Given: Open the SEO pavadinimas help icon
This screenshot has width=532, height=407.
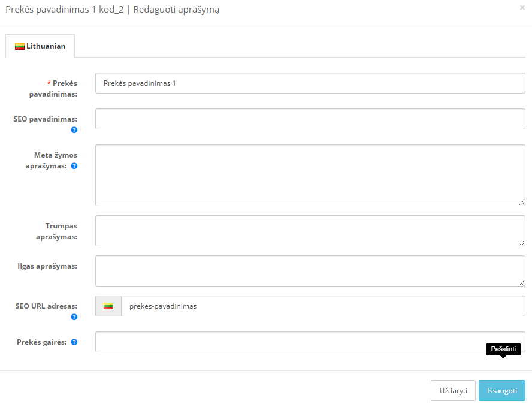Looking at the screenshot, I should click(74, 130).
